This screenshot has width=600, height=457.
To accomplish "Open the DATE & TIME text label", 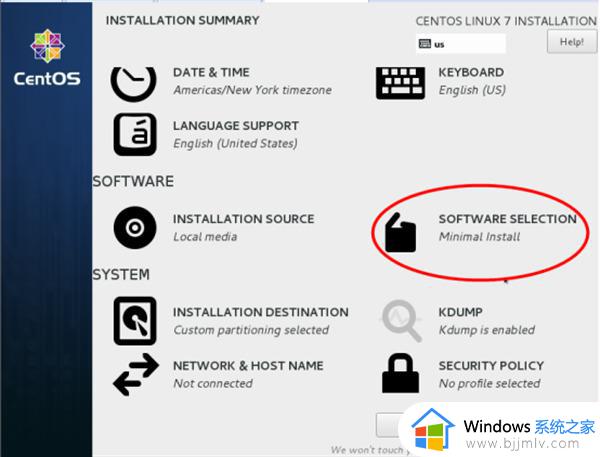I will (x=211, y=73).
